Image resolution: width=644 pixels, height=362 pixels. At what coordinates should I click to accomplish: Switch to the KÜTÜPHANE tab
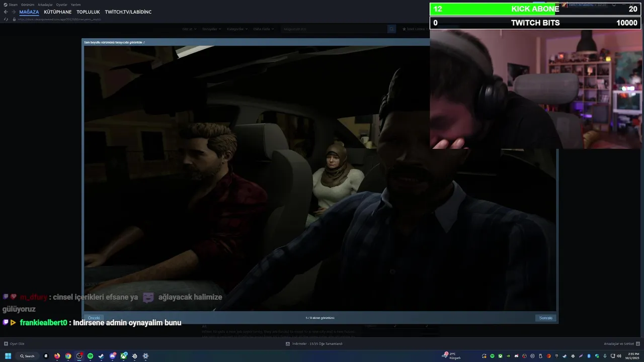click(x=58, y=12)
